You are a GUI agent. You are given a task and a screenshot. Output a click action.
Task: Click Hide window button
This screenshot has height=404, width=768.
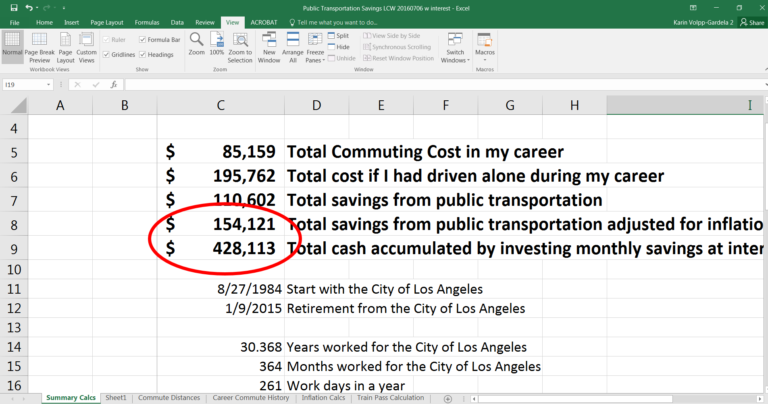point(338,47)
